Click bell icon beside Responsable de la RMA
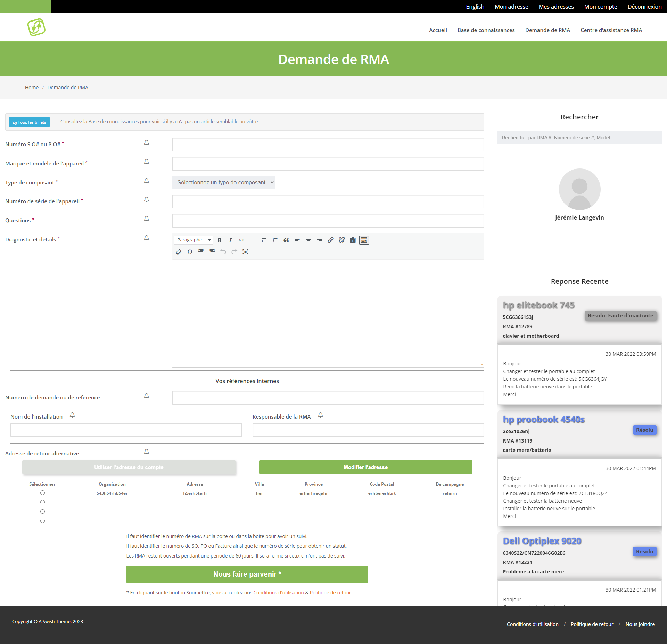The image size is (667, 644). (x=321, y=415)
